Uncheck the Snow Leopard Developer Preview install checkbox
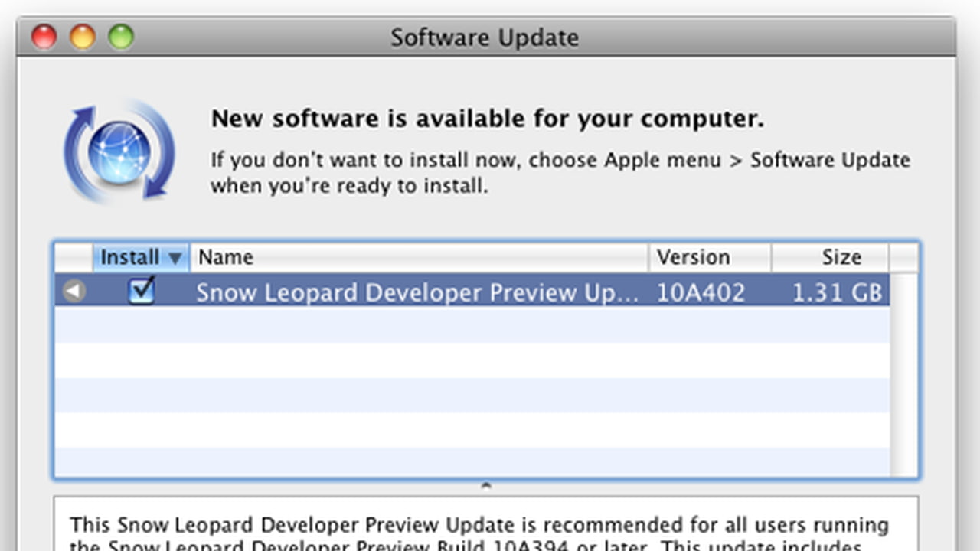980x551 pixels. (x=142, y=290)
